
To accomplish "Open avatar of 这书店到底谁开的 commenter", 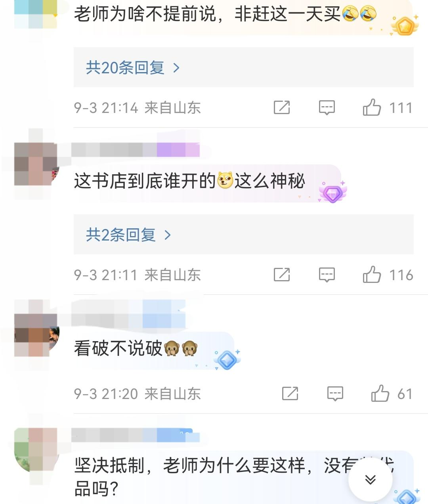I will tap(36, 164).
